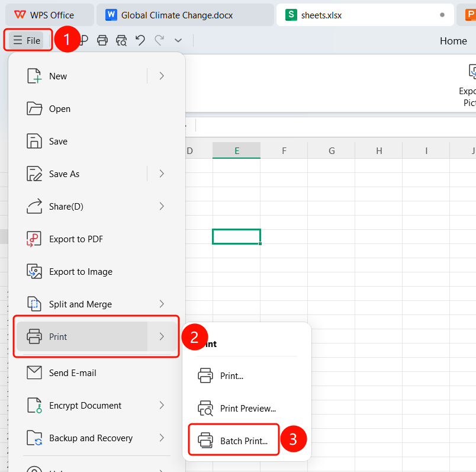Click the Export to PDF icon
Viewport: 476px width, 472px height.
[x=34, y=239]
